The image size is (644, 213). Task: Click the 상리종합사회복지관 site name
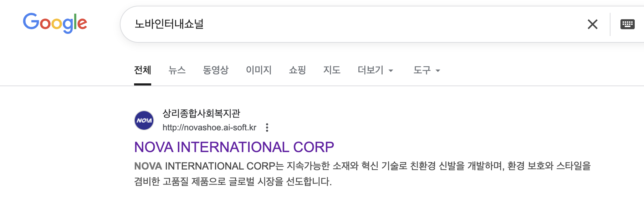pos(201,113)
